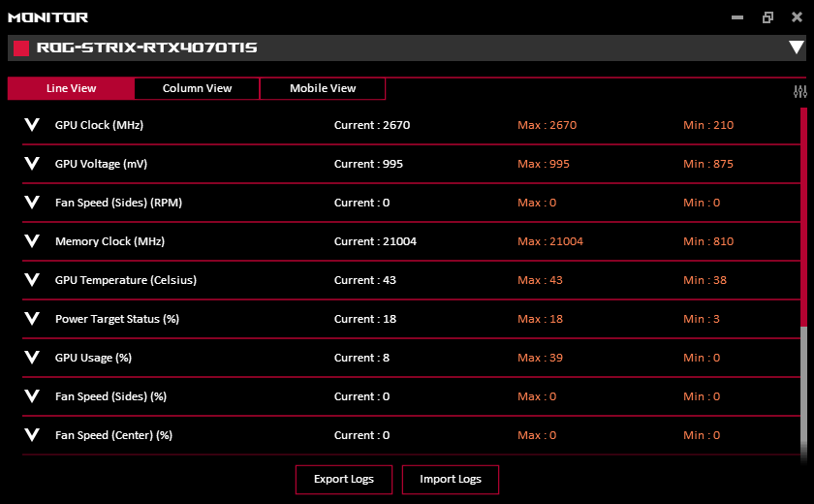814x504 pixels.
Task: Click the GPU Temperature (Celsius) label
Action: [126, 280]
